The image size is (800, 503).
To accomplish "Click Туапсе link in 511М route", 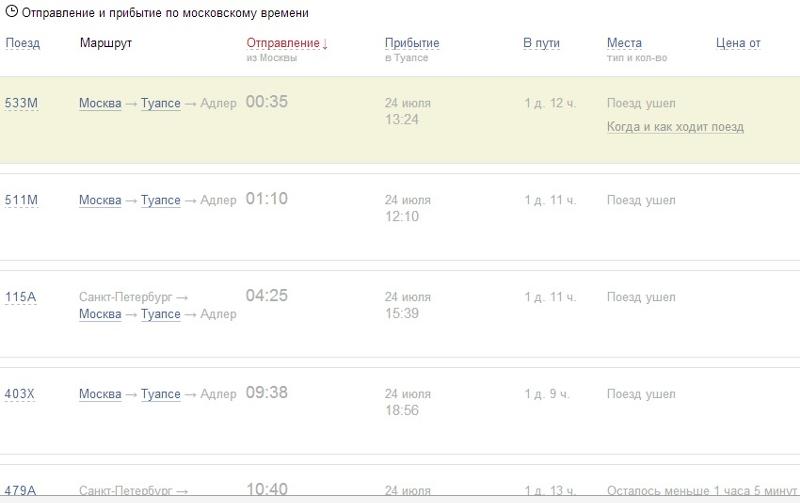I will pyautogui.click(x=161, y=200).
